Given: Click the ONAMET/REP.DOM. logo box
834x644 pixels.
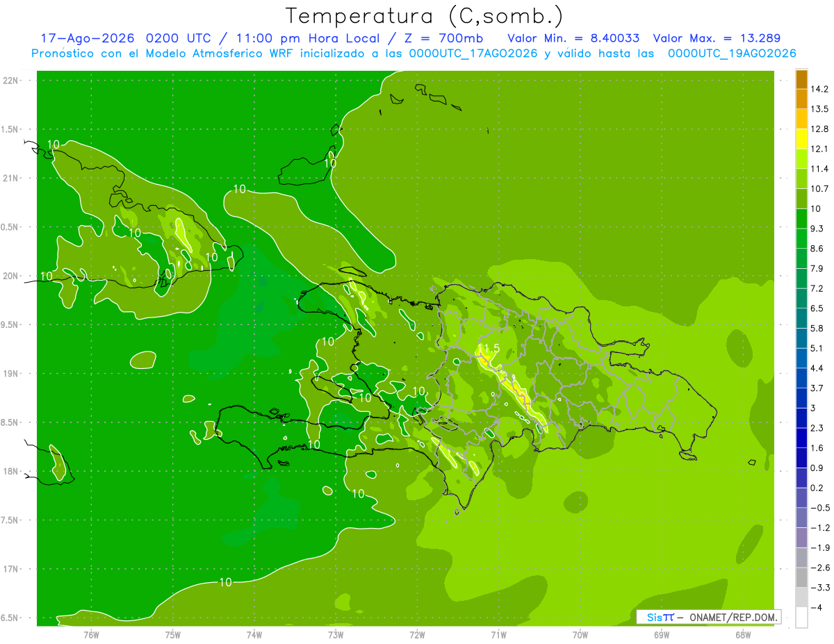Looking at the screenshot, I should click(x=708, y=617).
